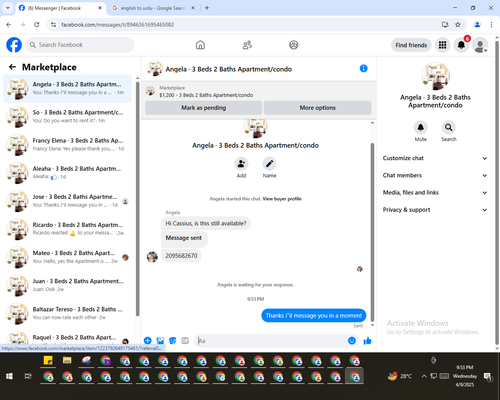Choose a GIF icon in composer
500x400 pixels.
tap(185, 340)
